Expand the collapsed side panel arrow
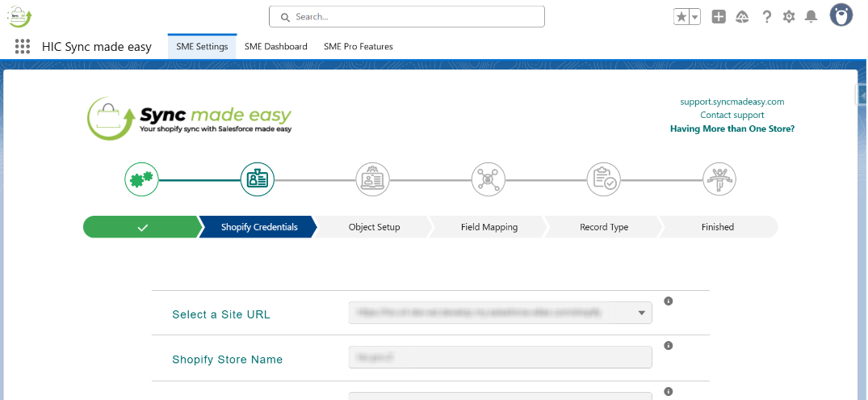868x400 pixels. click(862, 95)
